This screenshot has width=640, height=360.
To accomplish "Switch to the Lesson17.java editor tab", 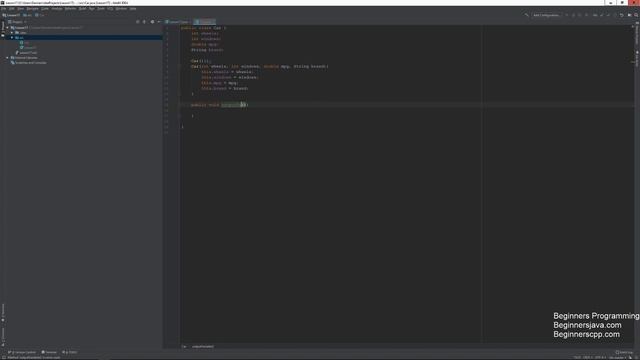I will point(178,22).
